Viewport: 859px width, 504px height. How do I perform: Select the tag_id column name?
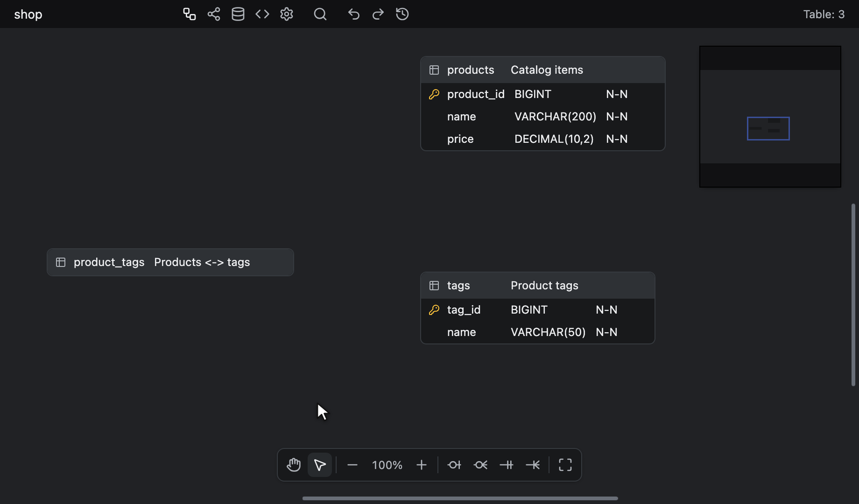tap(464, 310)
